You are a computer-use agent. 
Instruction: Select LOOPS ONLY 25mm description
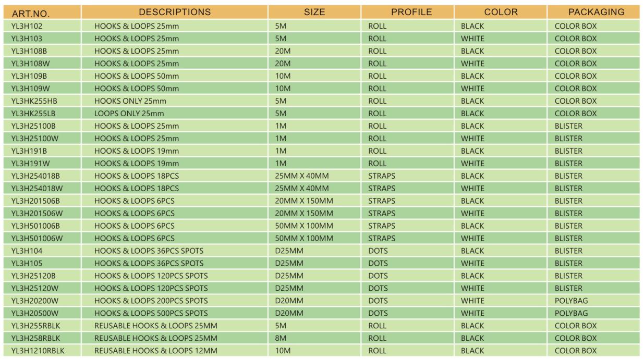pos(129,114)
